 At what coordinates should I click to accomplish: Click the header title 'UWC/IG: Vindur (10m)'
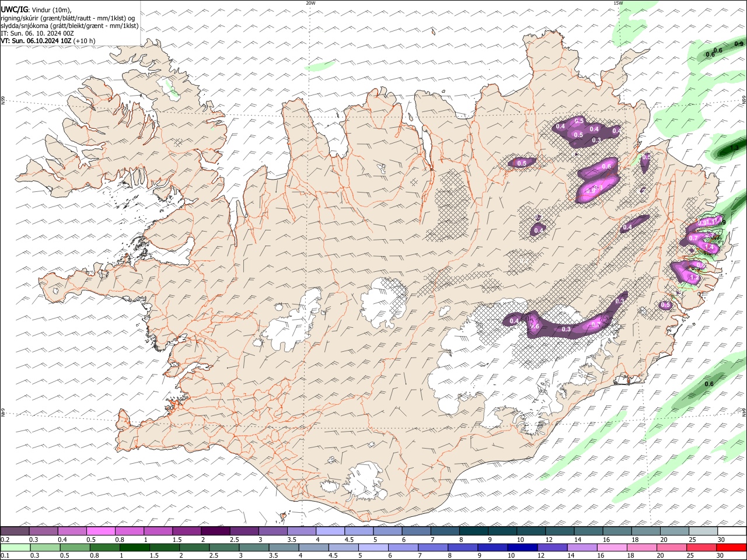36,10
